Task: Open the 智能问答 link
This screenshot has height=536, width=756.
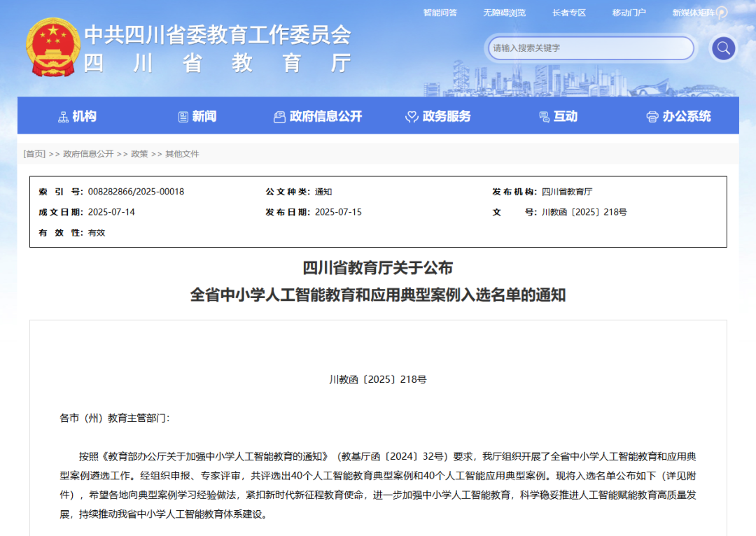Action: 440,13
